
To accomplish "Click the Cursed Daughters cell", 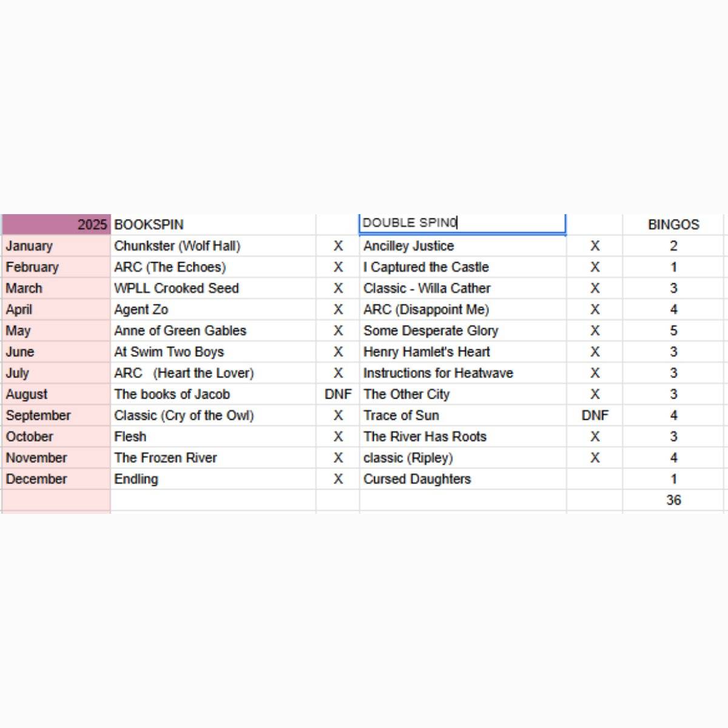I will pos(462,479).
